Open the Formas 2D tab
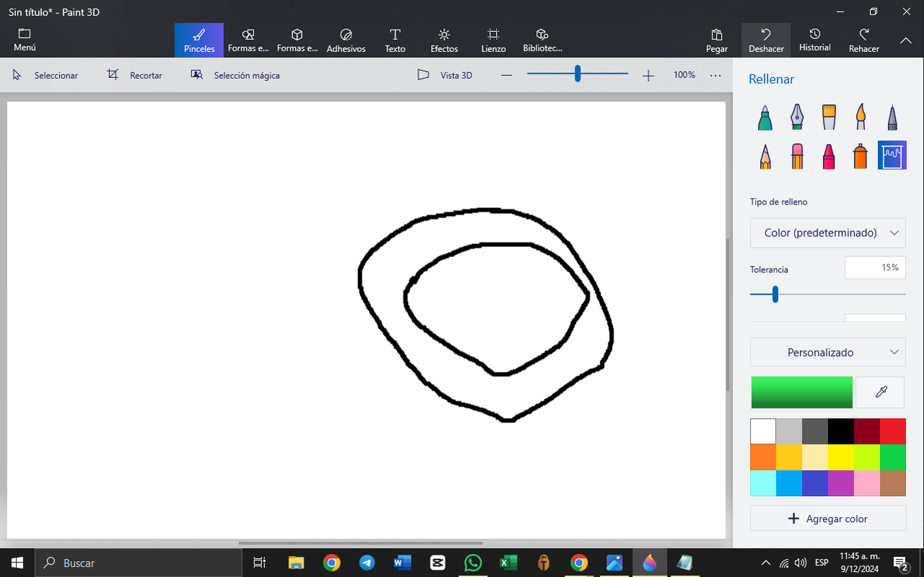The height and width of the screenshot is (577, 924). (x=248, y=40)
